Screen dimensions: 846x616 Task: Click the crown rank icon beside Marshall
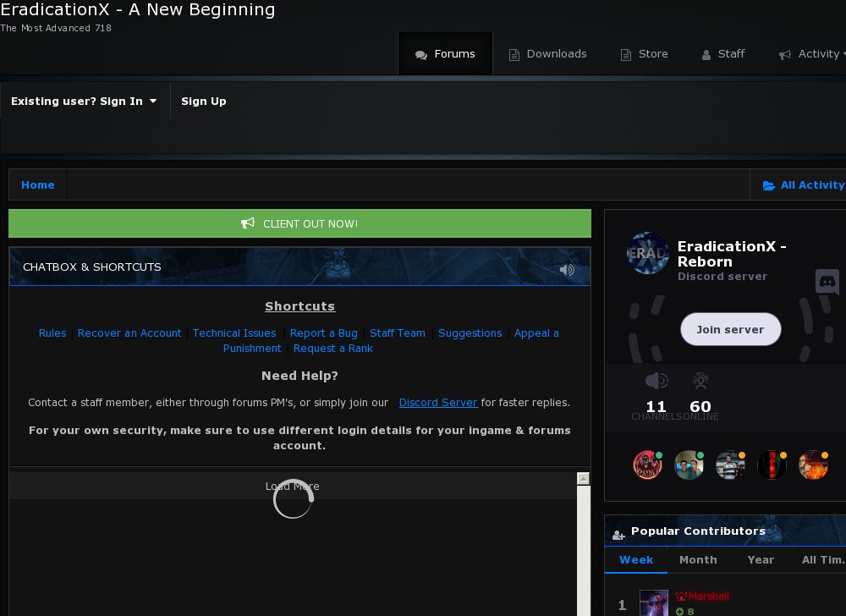(680, 596)
